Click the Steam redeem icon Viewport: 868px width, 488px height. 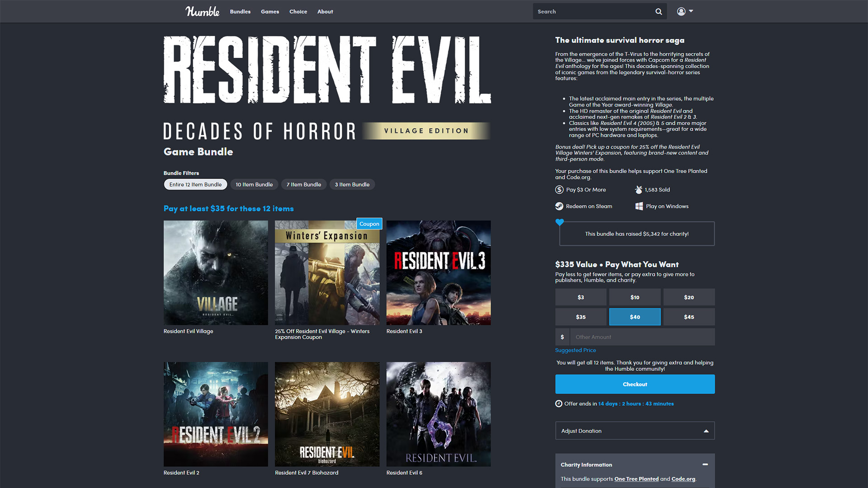(558, 206)
